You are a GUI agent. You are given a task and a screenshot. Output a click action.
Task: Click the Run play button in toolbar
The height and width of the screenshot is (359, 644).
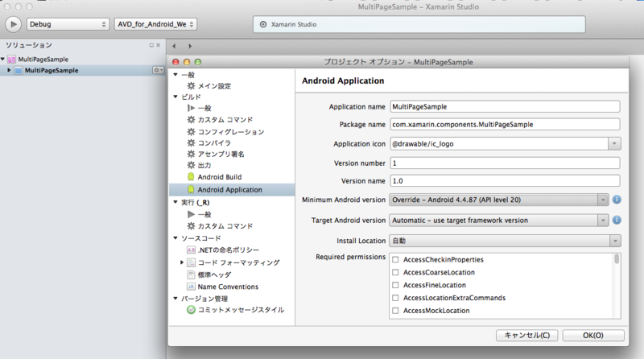tap(13, 24)
